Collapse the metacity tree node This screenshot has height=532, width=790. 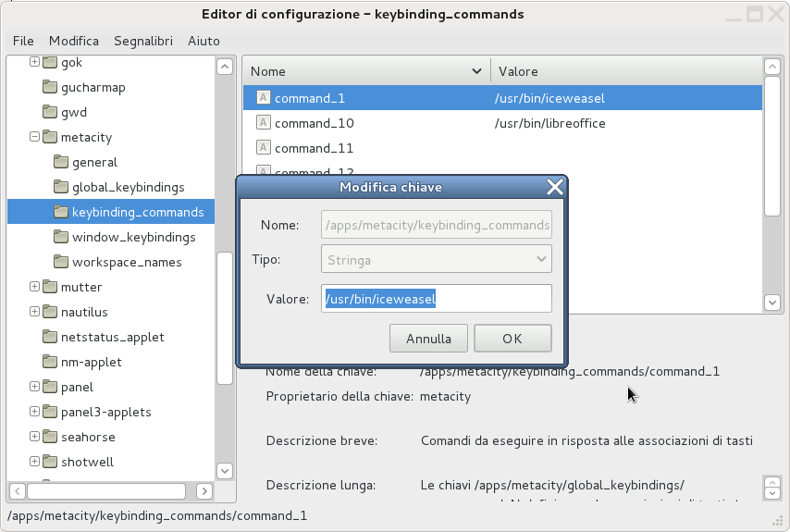(x=35, y=137)
